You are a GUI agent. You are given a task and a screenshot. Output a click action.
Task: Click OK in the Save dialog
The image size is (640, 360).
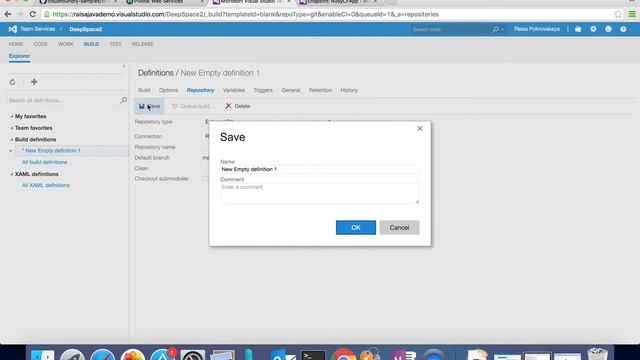point(356,227)
